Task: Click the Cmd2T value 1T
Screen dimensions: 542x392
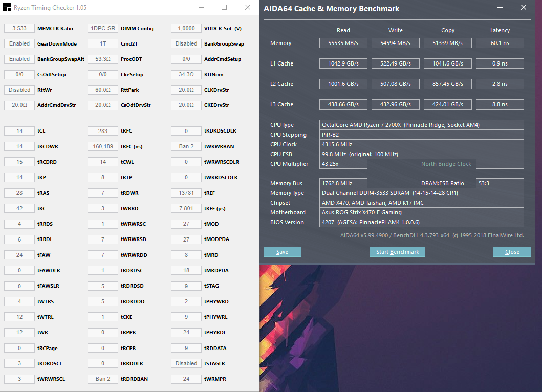Action: pos(103,43)
